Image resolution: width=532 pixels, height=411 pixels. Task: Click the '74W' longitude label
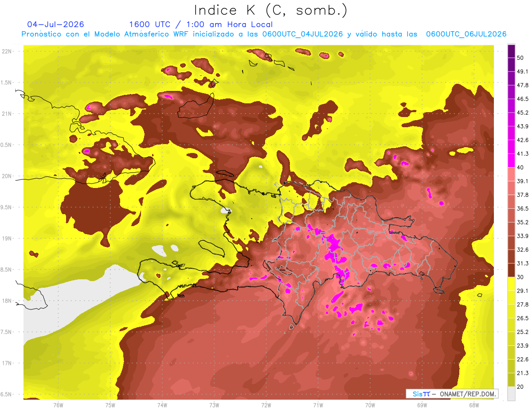[x=162, y=405]
